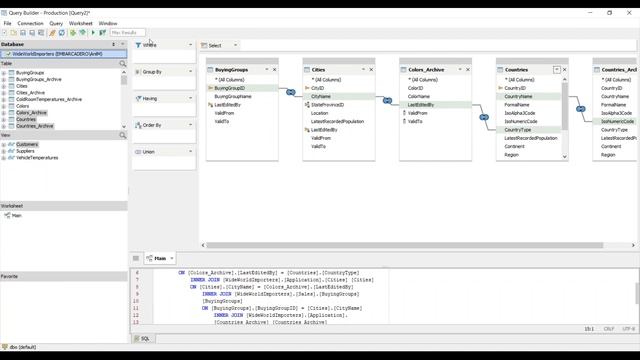
Task: Select ColorName column in Colors_Archive
Action: [x=419, y=97]
